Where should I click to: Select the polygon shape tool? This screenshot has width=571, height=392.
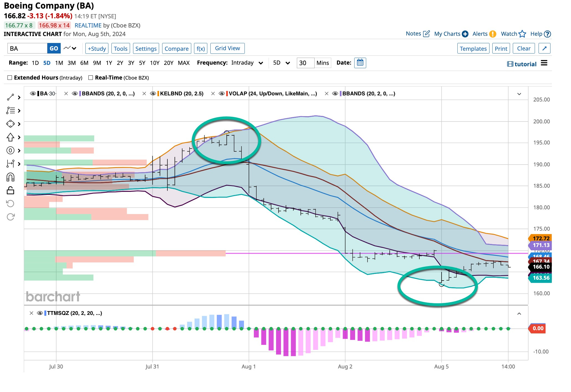[x=11, y=124]
